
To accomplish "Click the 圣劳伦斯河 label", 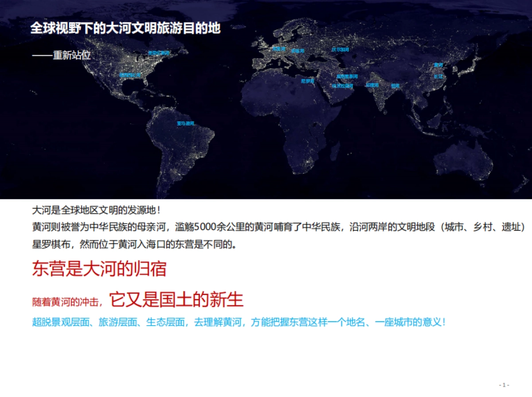I will click(x=159, y=53).
